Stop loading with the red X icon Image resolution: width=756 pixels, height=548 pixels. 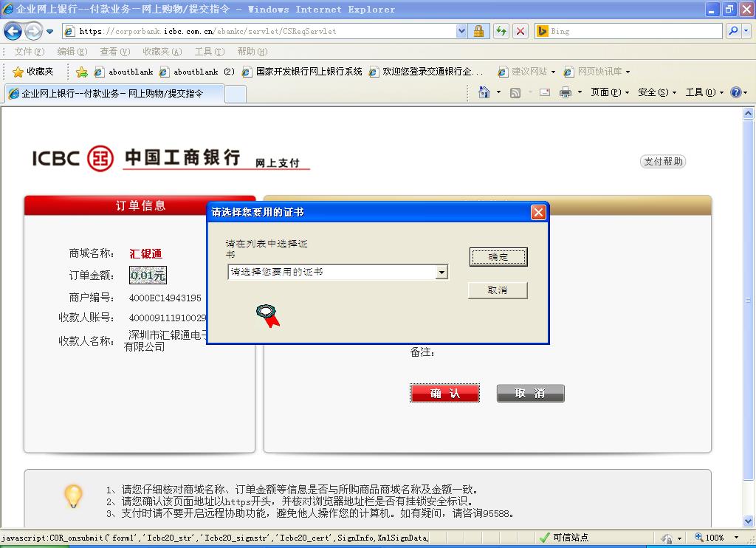point(520,31)
